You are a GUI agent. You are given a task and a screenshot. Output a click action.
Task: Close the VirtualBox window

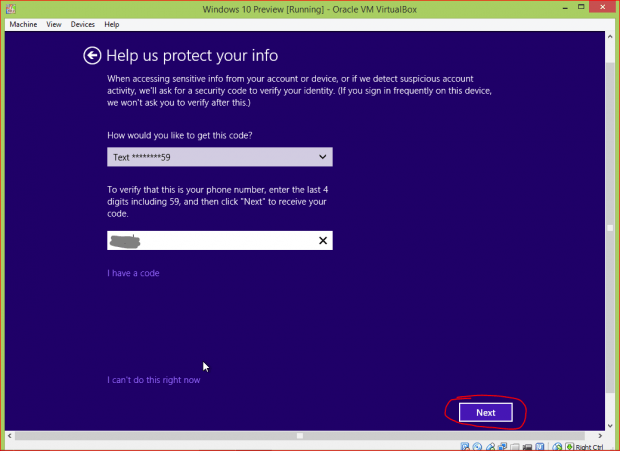[x=603, y=7]
